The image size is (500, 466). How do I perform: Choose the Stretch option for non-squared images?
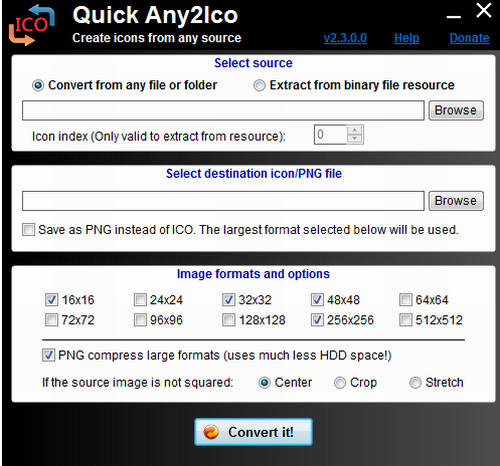tap(415, 382)
